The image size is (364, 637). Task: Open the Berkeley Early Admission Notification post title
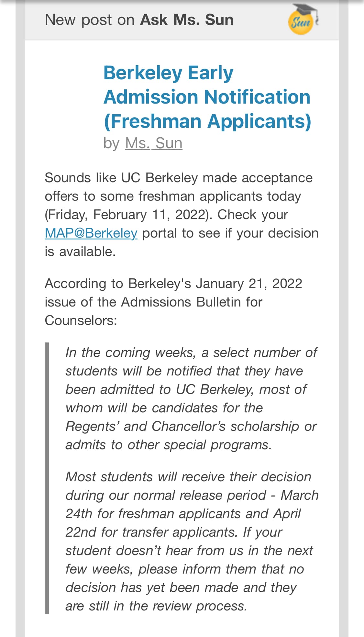pyautogui.click(x=207, y=97)
